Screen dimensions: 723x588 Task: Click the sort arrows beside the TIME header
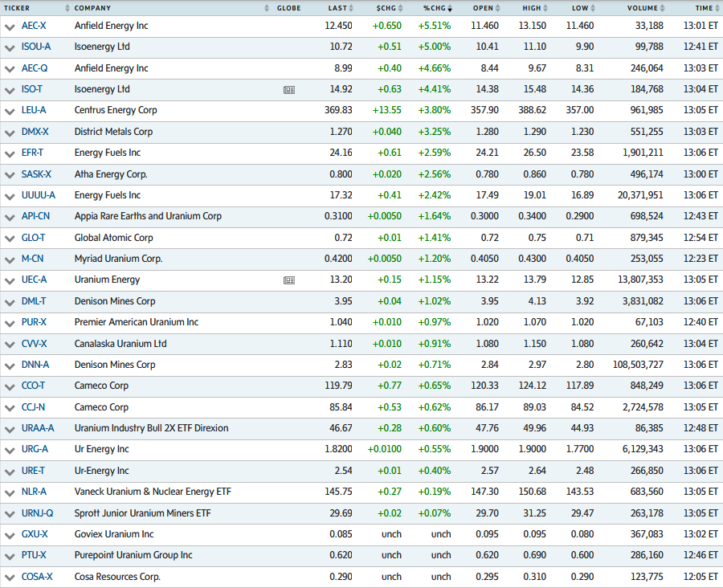pos(717,8)
